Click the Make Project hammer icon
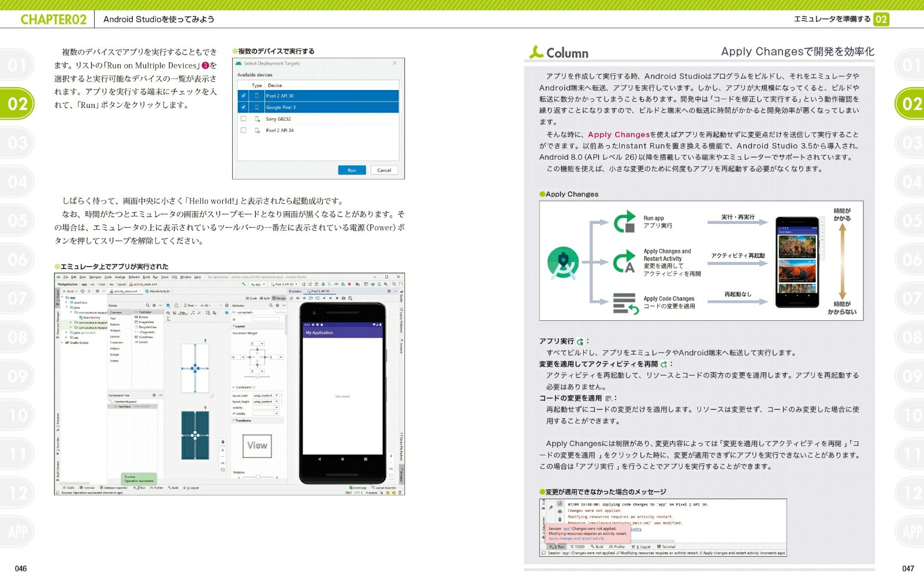924x588 pixels. [244, 284]
